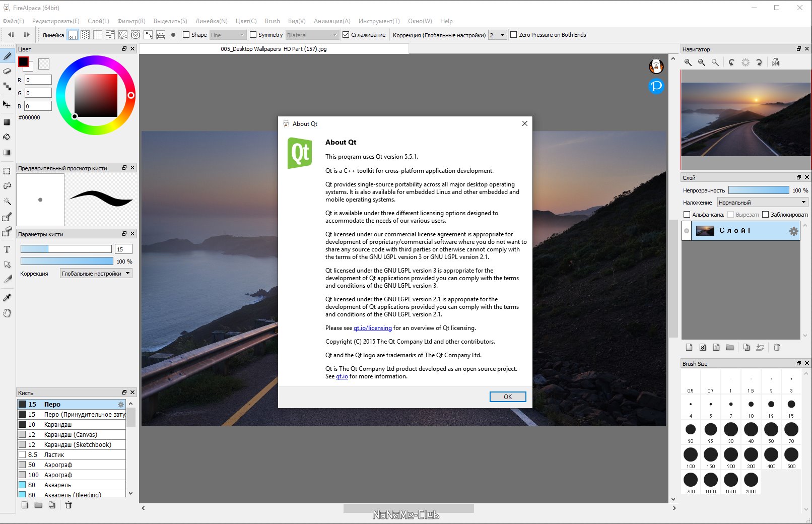The width and height of the screenshot is (812, 524).
Task: Open the Анимация menu
Action: (x=332, y=21)
